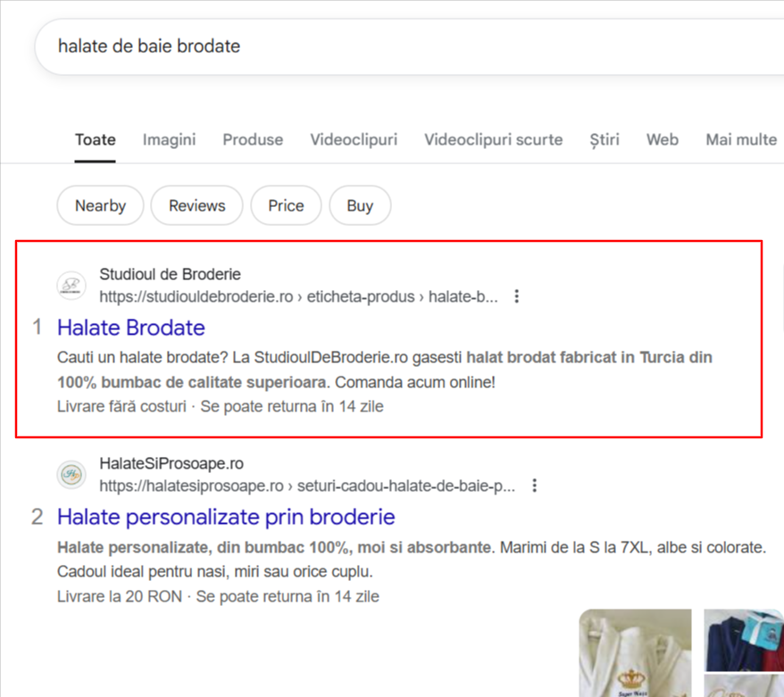Click the Studioul de Broderie site name
The image size is (784, 697).
(170, 274)
